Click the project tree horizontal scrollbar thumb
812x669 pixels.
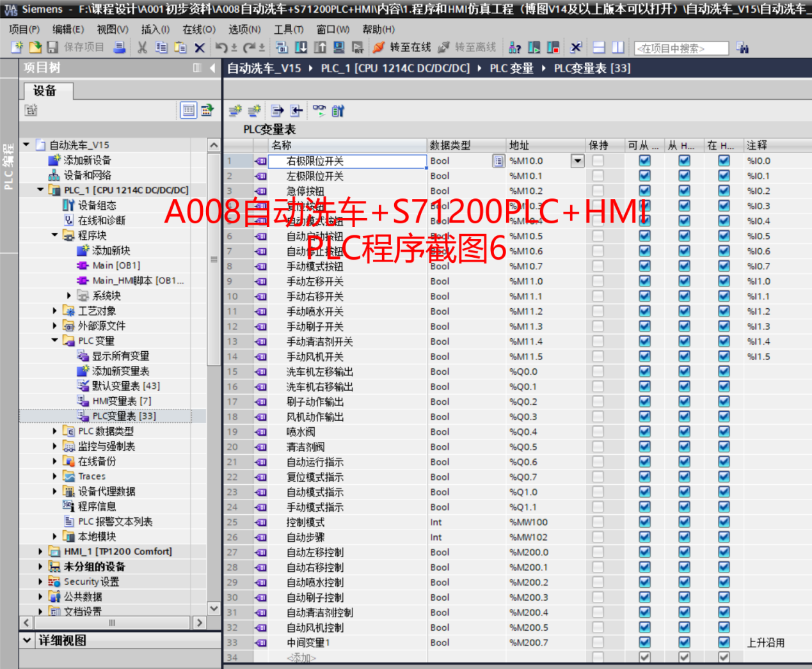(113, 622)
